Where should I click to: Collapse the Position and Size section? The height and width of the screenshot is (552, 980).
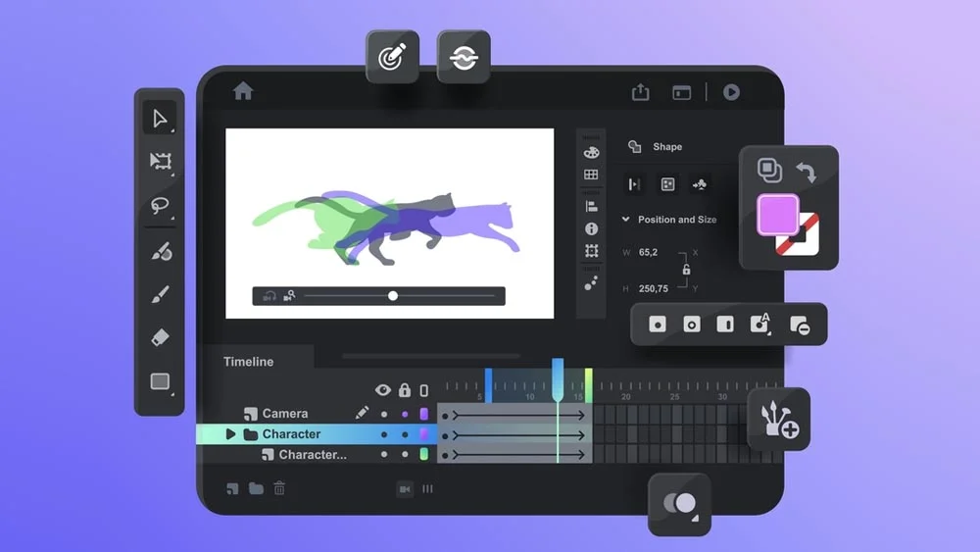[626, 220]
